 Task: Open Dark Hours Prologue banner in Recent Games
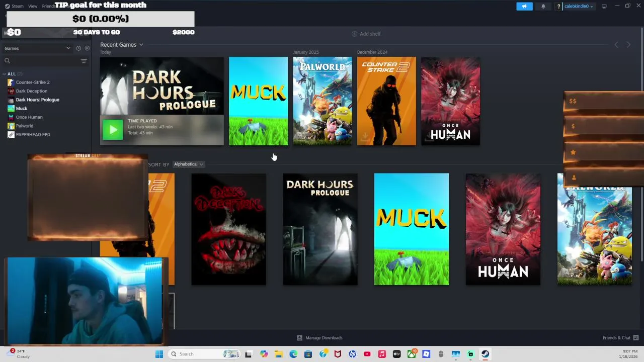162,85
